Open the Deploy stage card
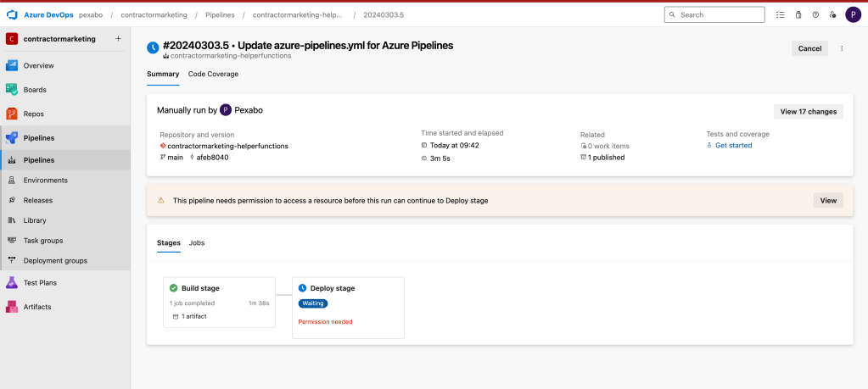This screenshot has height=389, width=868. pyautogui.click(x=348, y=308)
